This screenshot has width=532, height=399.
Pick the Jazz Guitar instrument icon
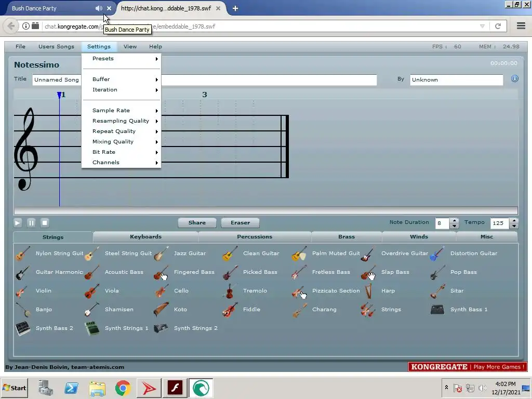click(161, 254)
